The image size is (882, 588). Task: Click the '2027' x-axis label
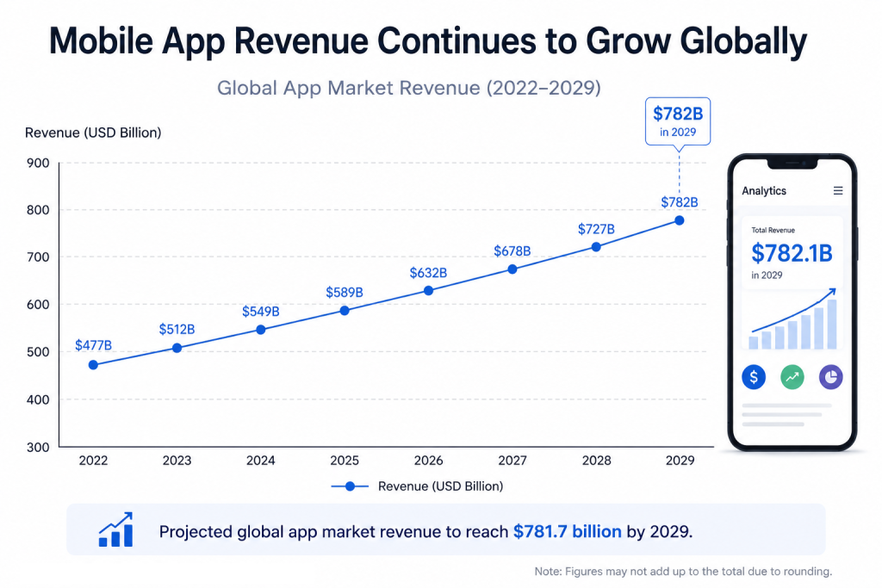(x=512, y=461)
